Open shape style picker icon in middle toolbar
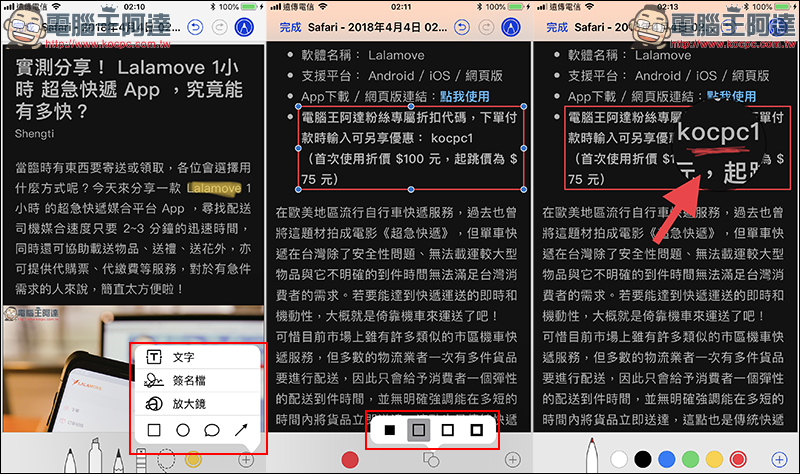Screen dimensions: 800x474 432,459
